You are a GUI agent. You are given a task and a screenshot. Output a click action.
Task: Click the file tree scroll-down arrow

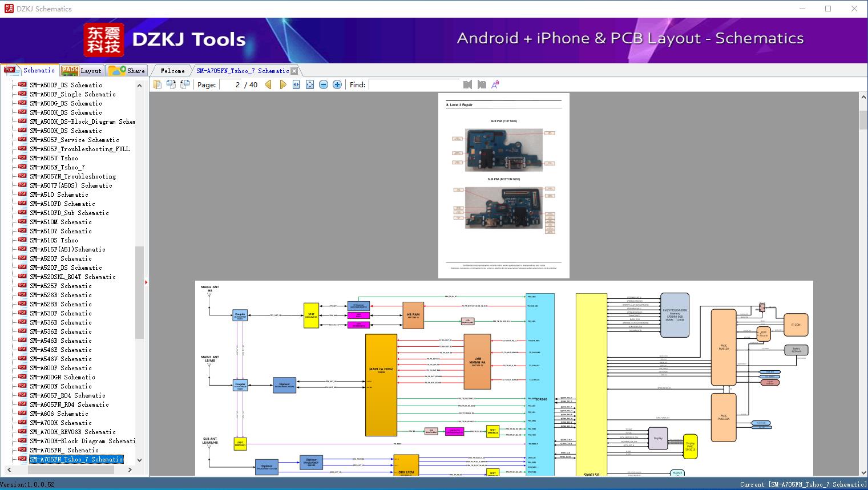pyautogui.click(x=139, y=460)
